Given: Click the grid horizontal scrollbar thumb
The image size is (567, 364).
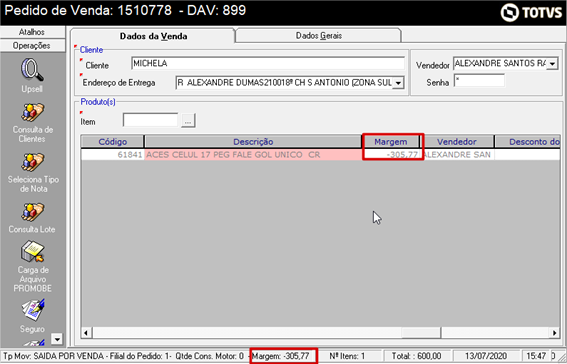Looking at the screenshot, I should click(421, 333).
